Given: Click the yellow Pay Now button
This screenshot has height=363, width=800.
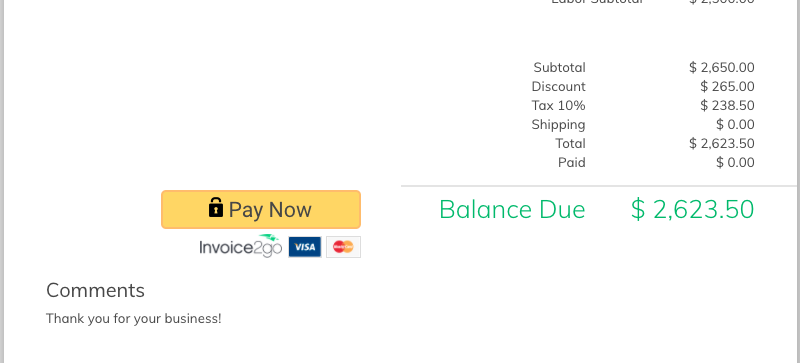Looking at the screenshot, I should [261, 209].
